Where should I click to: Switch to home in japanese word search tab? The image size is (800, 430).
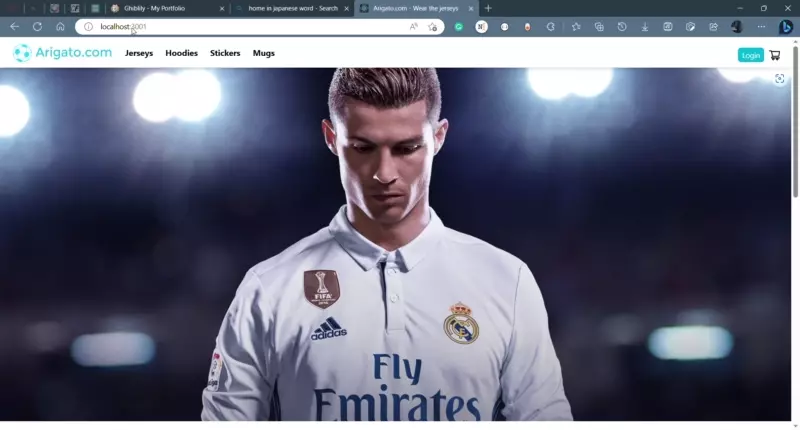click(x=291, y=8)
